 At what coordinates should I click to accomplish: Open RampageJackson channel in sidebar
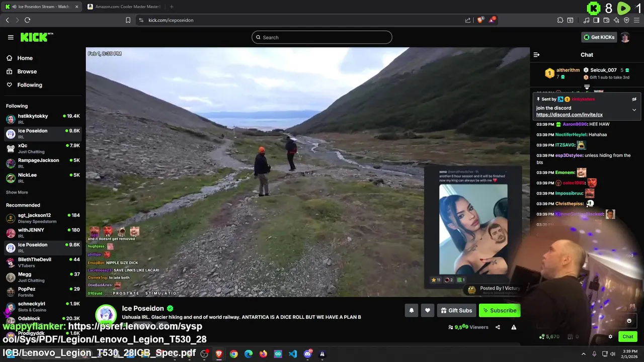click(43, 163)
